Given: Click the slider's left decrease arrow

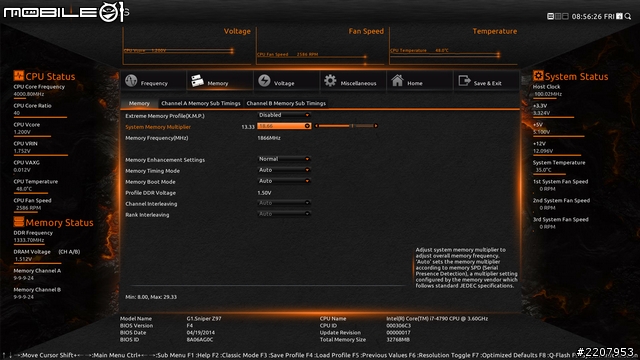Looking at the screenshot, I should coord(316,126).
